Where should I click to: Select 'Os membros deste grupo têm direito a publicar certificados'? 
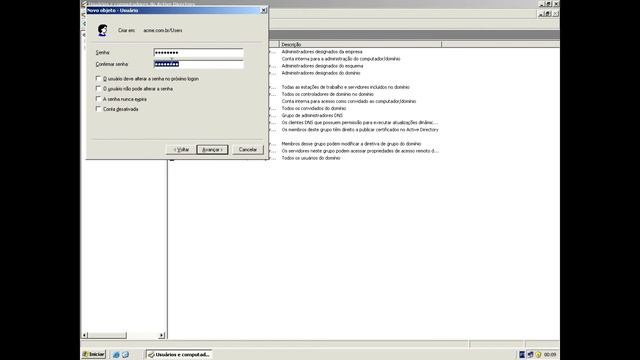[x=360, y=129]
